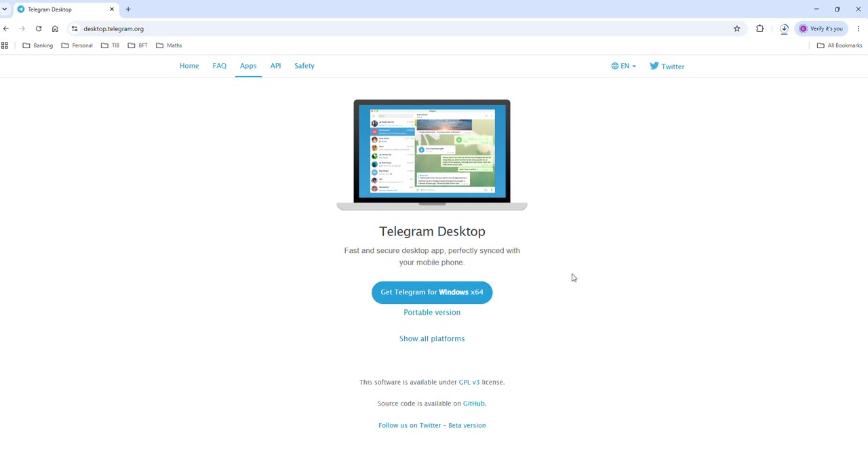Click the Telegram Desktop heading text

[432, 231]
